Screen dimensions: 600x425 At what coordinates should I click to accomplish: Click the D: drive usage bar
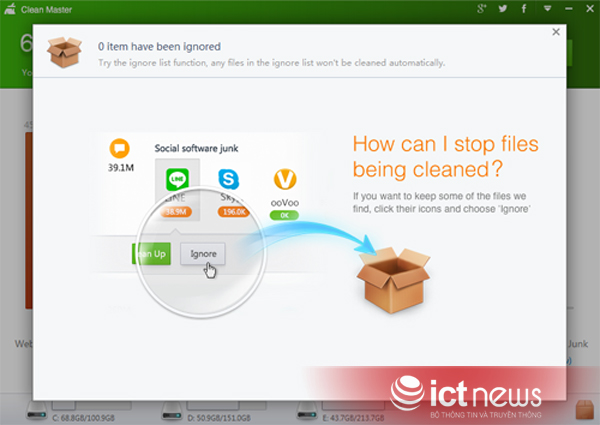(226, 405)
